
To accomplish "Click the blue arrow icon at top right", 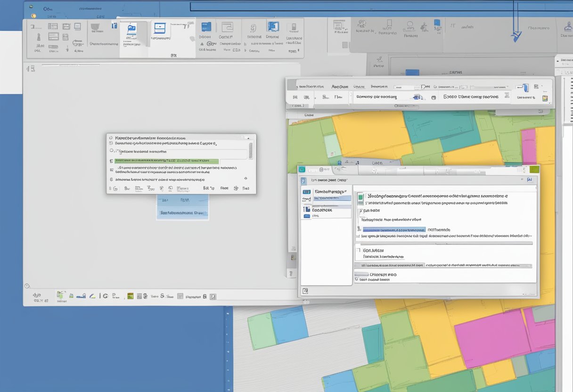I will coord(516,36).
